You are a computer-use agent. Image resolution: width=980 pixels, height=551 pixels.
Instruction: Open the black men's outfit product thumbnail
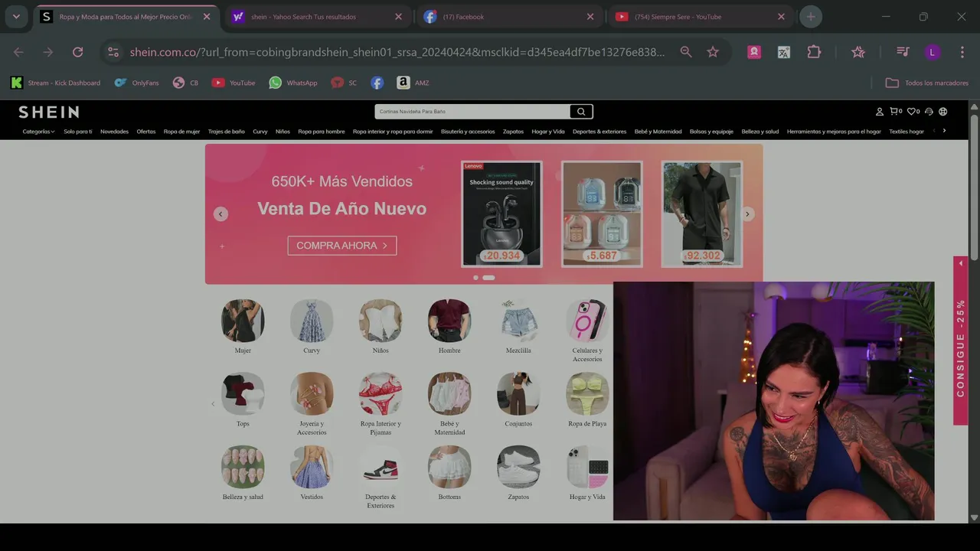(x=702, y=214)
